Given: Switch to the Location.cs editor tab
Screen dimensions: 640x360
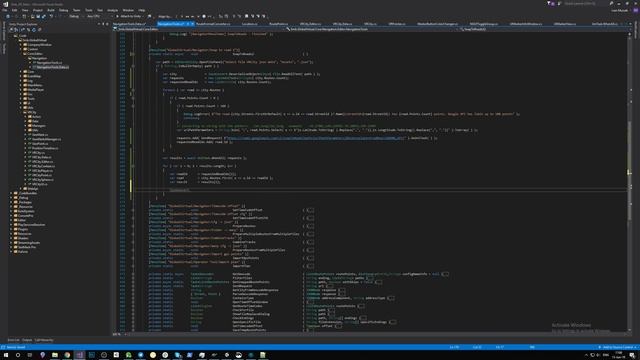Looking at the screenshot, I should (250, 24).
